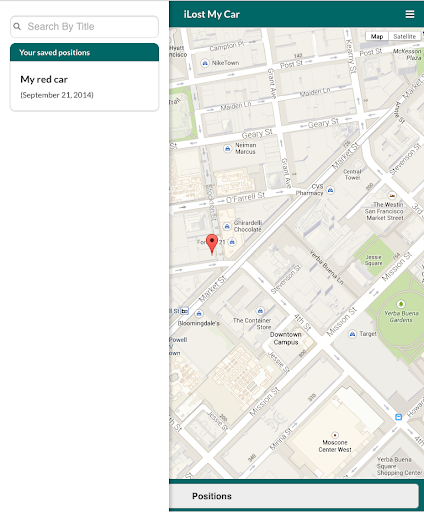Select the Target store map icon
424x512 pixels.
[x=352, y=334]
